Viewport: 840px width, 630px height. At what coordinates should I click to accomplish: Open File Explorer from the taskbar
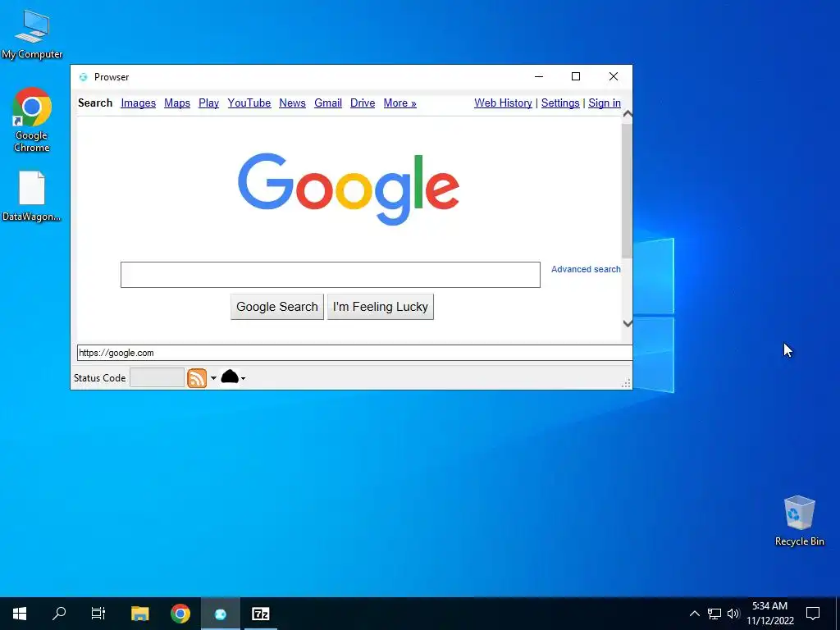(x=139, y=614)
